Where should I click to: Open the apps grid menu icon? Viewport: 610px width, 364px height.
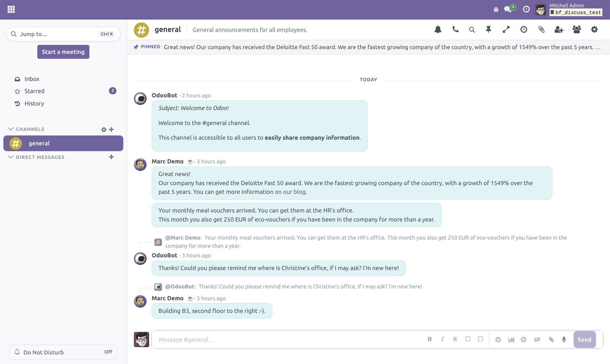click(x=11, y=10)
